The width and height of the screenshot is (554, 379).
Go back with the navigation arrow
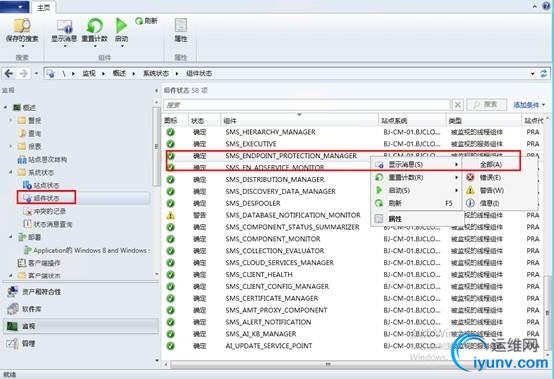point(9,73)
